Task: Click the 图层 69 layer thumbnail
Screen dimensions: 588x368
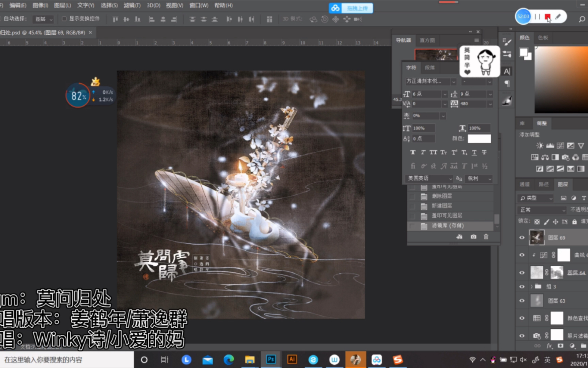Action: (x=536, y=238)
